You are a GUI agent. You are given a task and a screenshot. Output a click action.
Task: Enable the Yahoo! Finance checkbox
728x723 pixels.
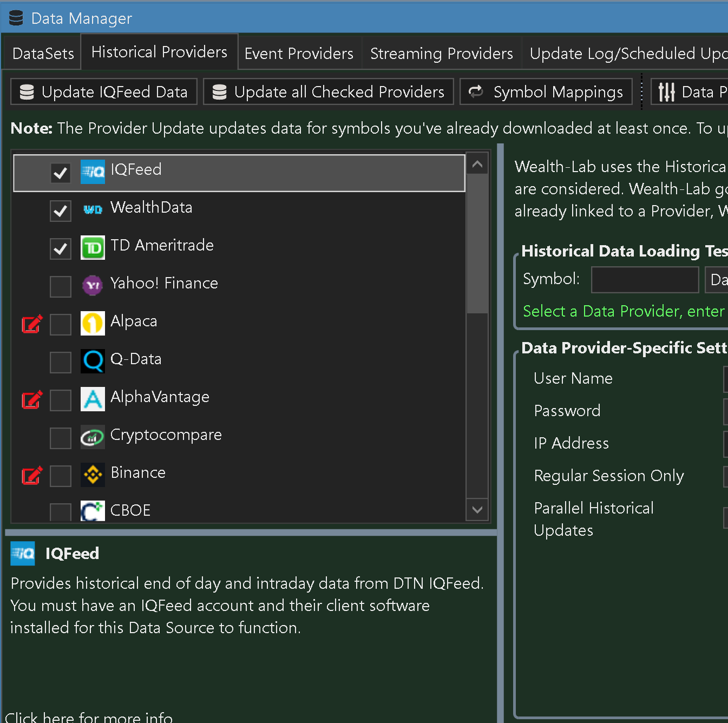point(61,287)
